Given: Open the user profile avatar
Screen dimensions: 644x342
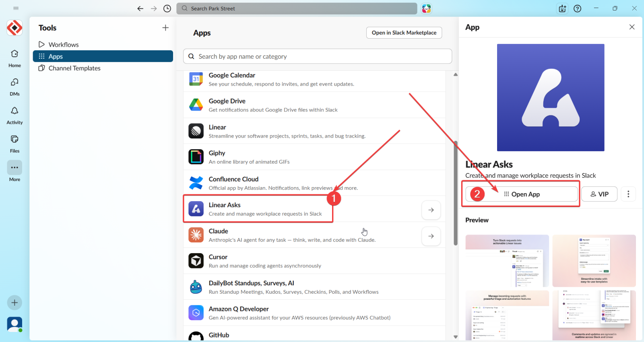Looking at the screenshot, I should point(14,324).
